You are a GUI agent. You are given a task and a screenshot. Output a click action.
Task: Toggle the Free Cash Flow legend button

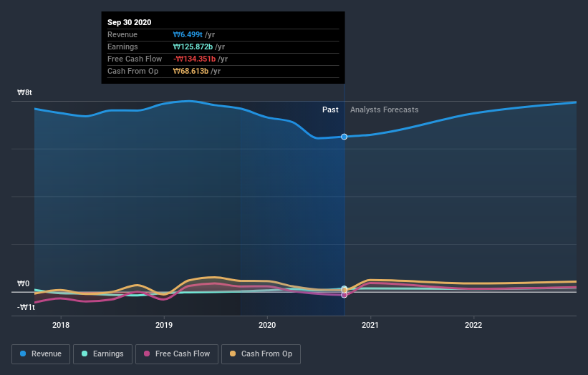[177, 354]
